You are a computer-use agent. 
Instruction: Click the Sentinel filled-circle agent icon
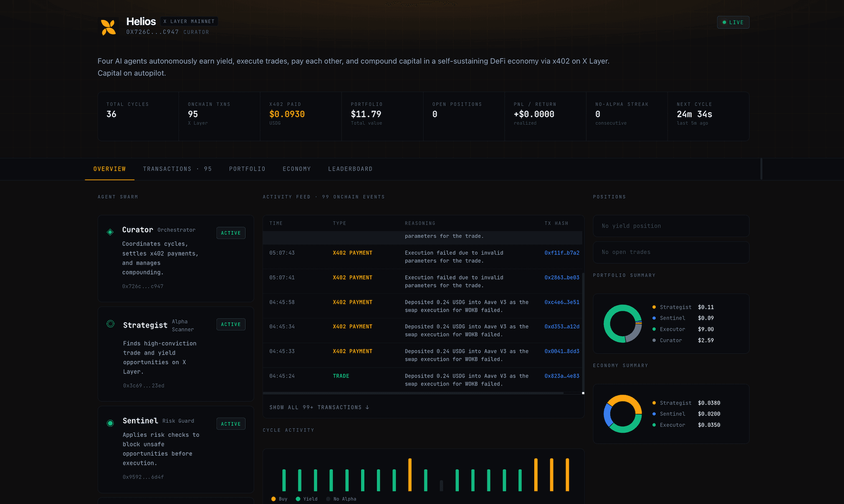[x=110, y=423]
